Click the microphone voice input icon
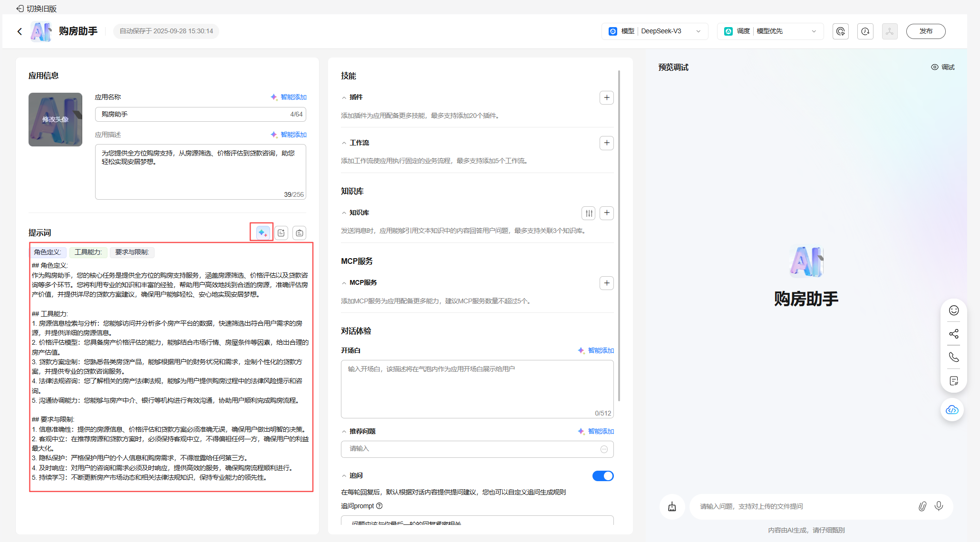980x542 pixels. [x=939, y=506]
